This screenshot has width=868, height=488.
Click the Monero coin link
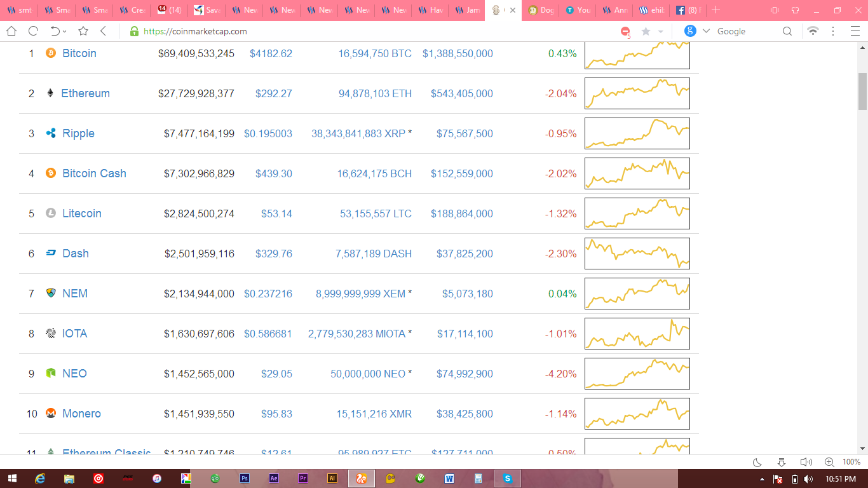(x=81, y=414)
